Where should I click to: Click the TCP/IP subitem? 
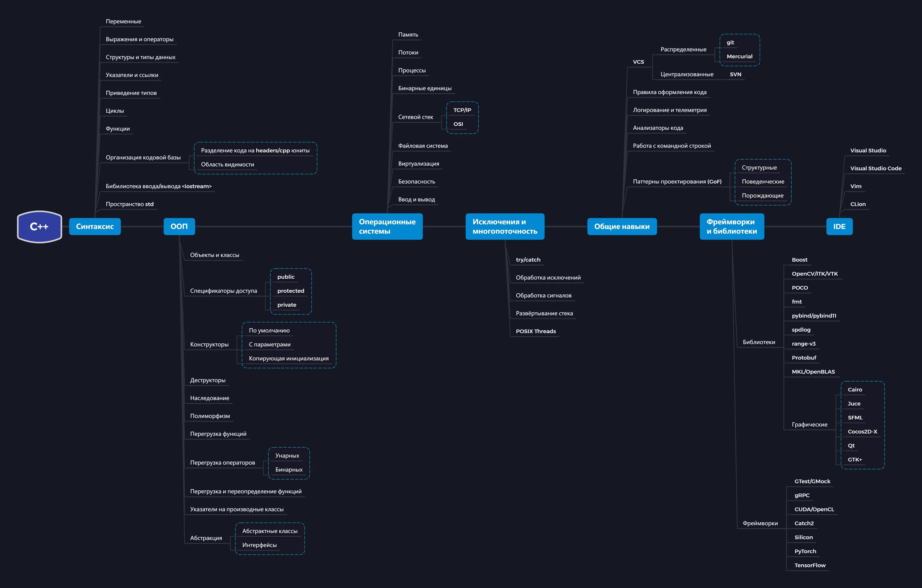pyautogui.click(x=462, y=110)
